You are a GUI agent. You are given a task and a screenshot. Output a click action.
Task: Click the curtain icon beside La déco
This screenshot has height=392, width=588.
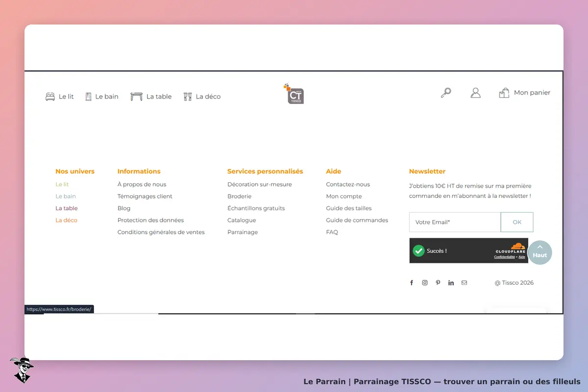(x=188, y=97)
